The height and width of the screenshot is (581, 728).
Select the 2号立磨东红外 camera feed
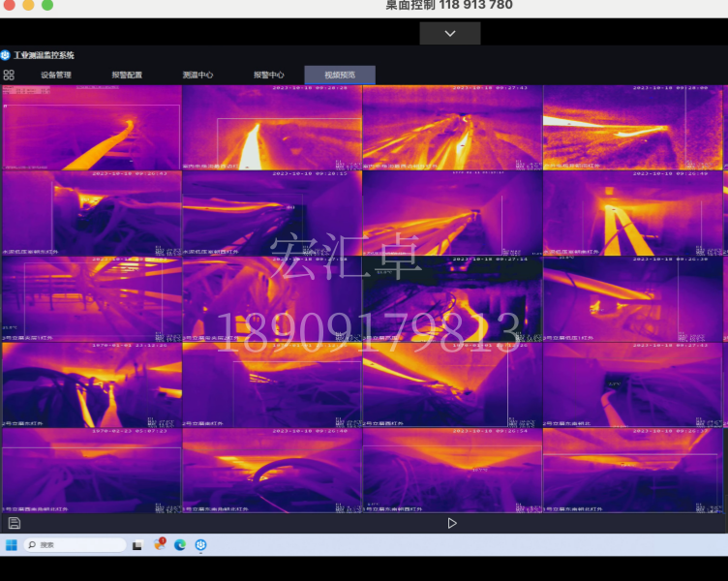click(x=92, y=385)
